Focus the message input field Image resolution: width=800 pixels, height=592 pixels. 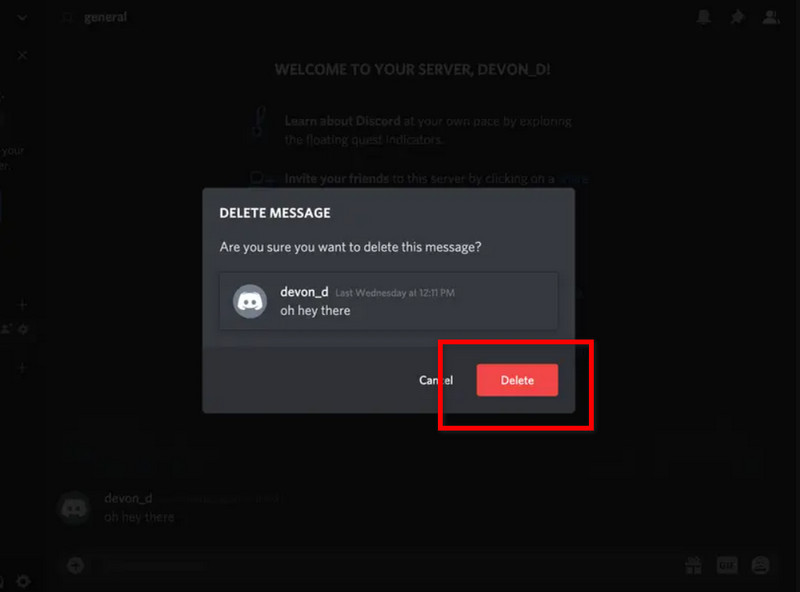380,566
